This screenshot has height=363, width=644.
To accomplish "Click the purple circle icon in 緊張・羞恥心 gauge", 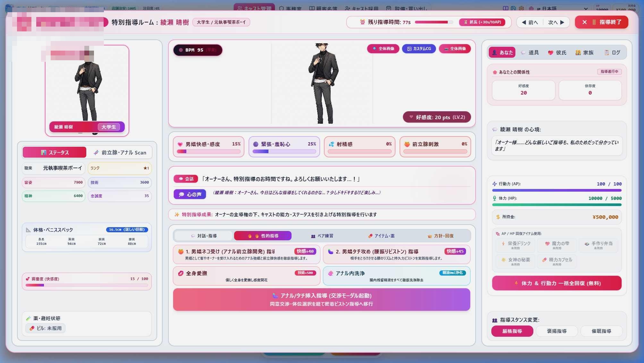I will [x=256, y=144].
